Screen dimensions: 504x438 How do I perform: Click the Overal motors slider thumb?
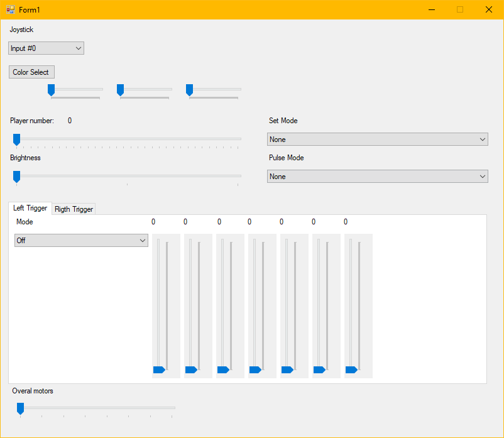[20, 408]
